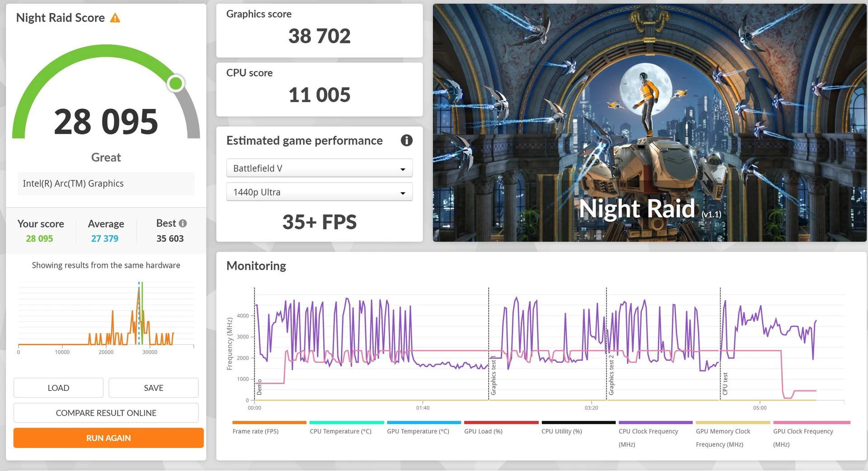Click the green Your score value
The height and width of the screenshot is (471, 868).
tap(39, 238)
